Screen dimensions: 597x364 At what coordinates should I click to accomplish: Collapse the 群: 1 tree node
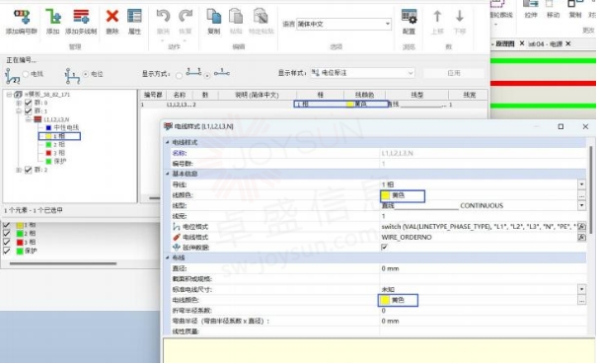point(18,111)
